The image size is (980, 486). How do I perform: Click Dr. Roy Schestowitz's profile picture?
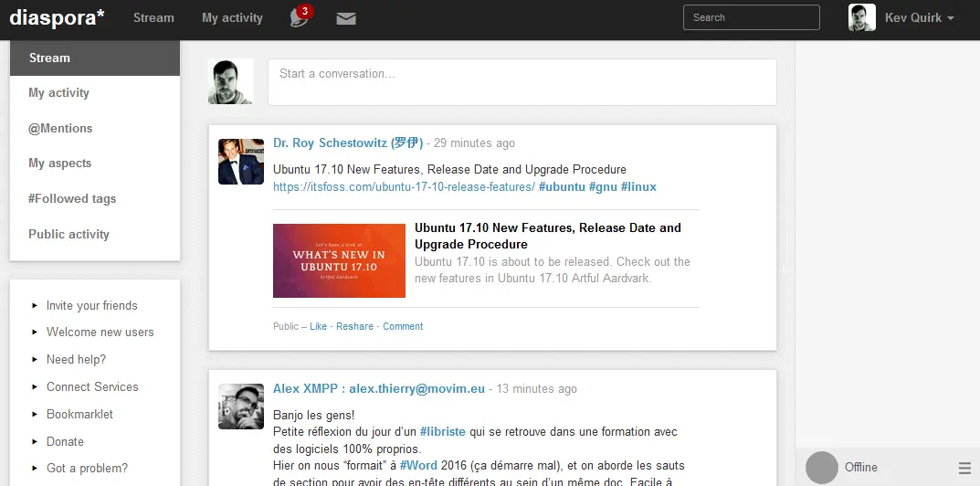[x=241, y=162]
